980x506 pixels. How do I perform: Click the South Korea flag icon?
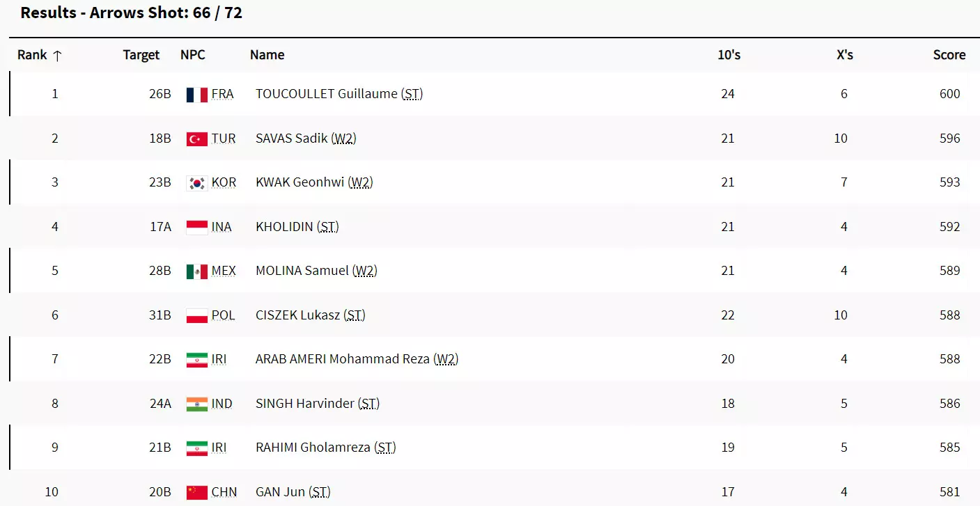pyautogui.click(x=197, y=183)
